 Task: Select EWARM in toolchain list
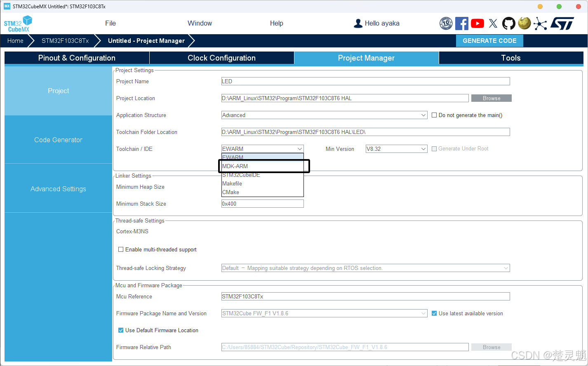[x=263, y=157]
